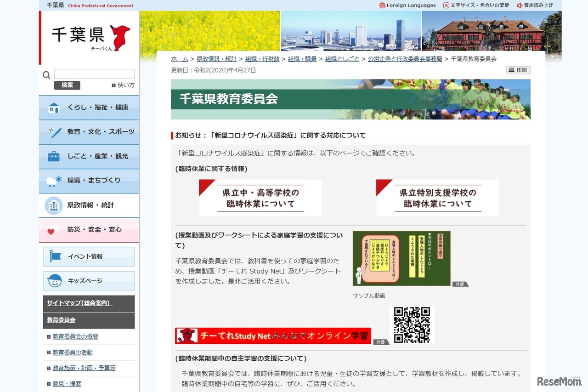Click the 文字サイズ・色合いの変更 icon
The image size is (588, 392).
pos(446,5)
